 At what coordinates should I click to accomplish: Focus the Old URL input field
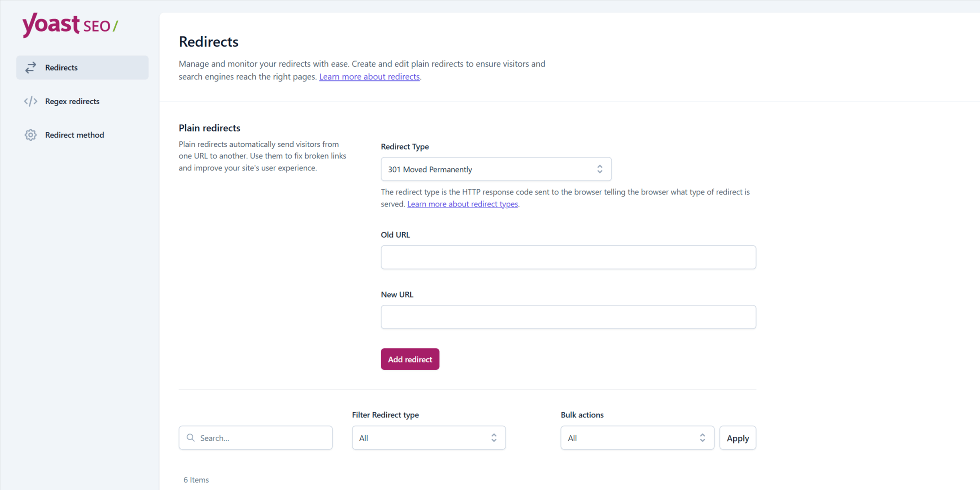568,257
